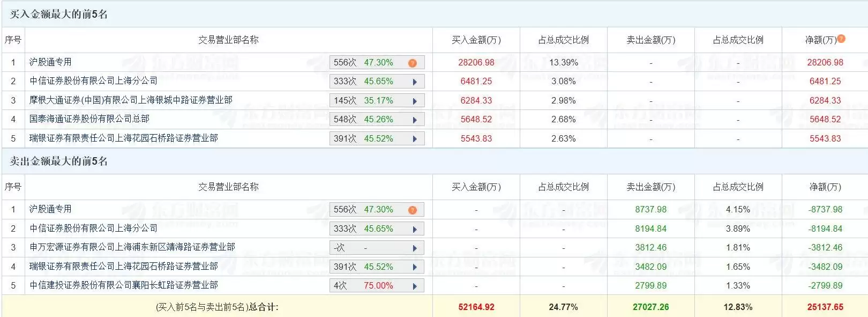
Task: Click arrow icon in 国泰海通证券 row
Action: pyautogui.click(x=415, y=120)
